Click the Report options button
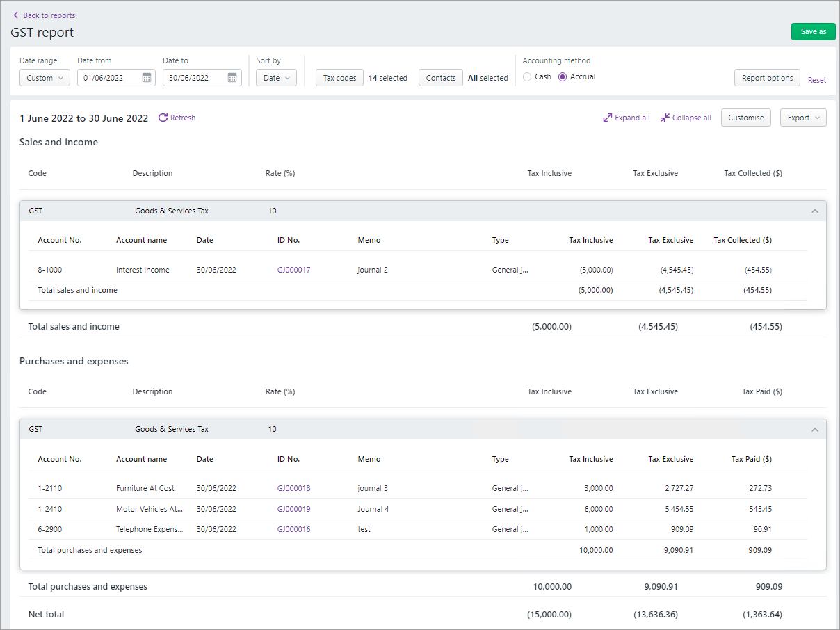Screen dimensions: 840x630 click(x=767, y=78)
